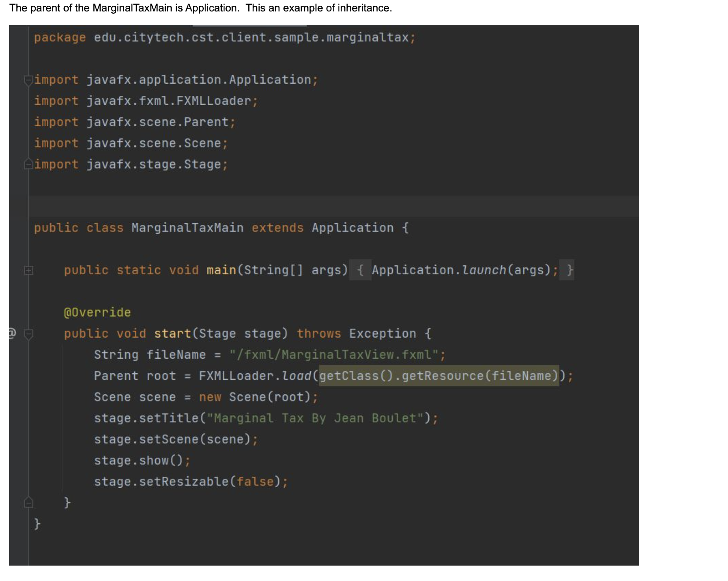728x581 pixels.
Task: Expand the folded main method body
Action: pyautogui.click(x=28, y=270)
